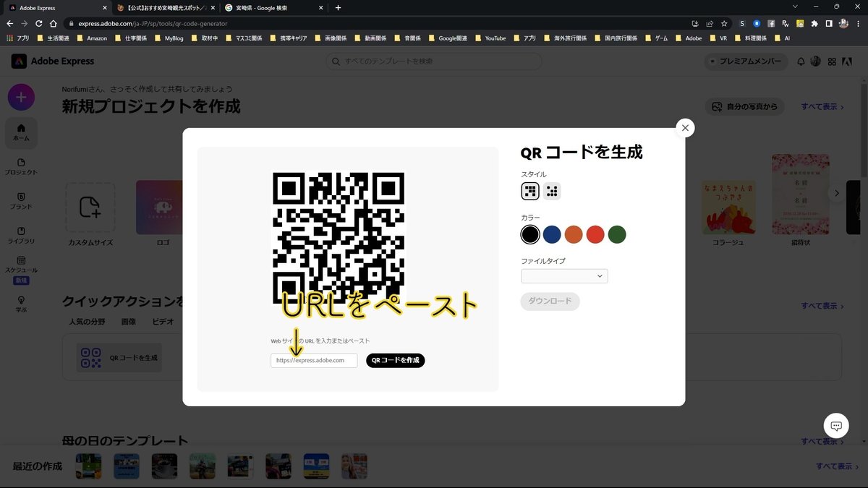Open the tab search chevron
Viewport: 868px width, 488px height.
(x=796, y=7)
